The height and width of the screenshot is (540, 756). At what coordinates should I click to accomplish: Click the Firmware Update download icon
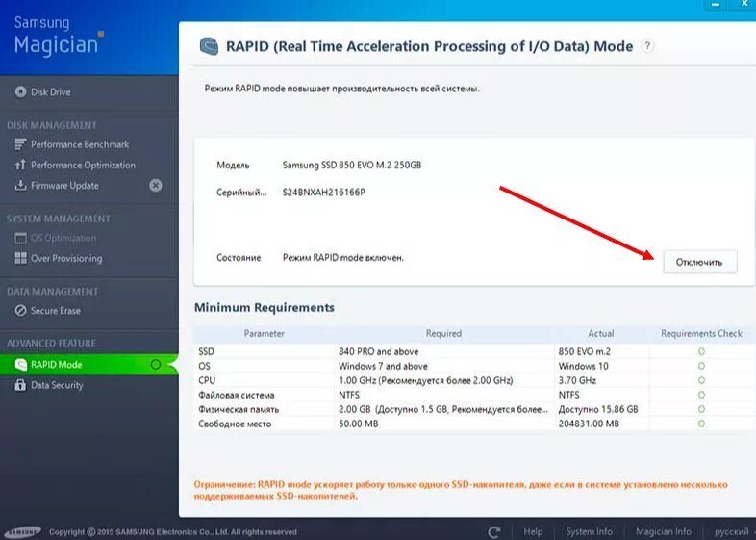20,186
